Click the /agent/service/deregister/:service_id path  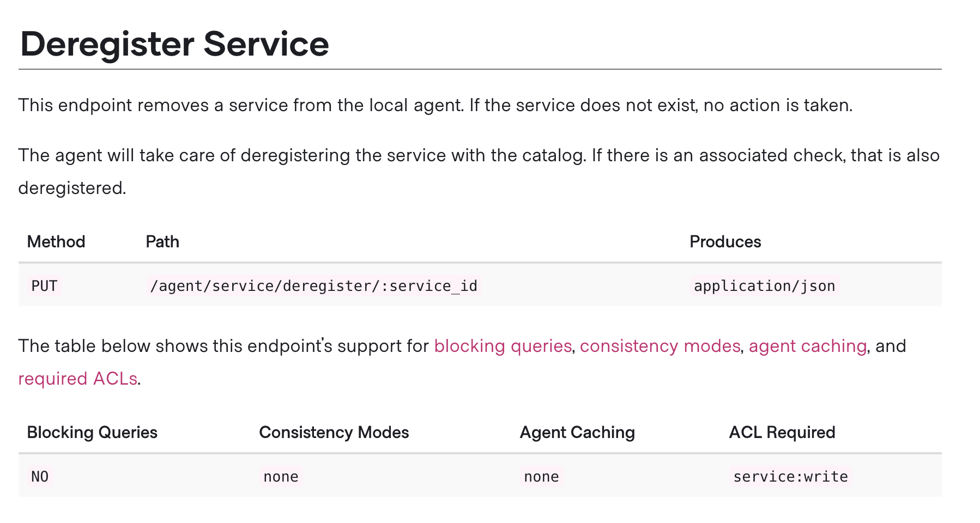pos(313,286)
